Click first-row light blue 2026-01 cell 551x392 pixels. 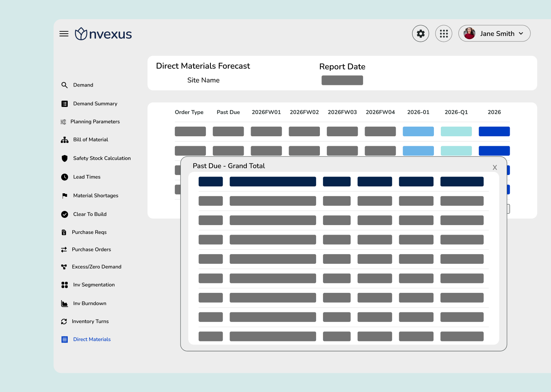point(418,132)
